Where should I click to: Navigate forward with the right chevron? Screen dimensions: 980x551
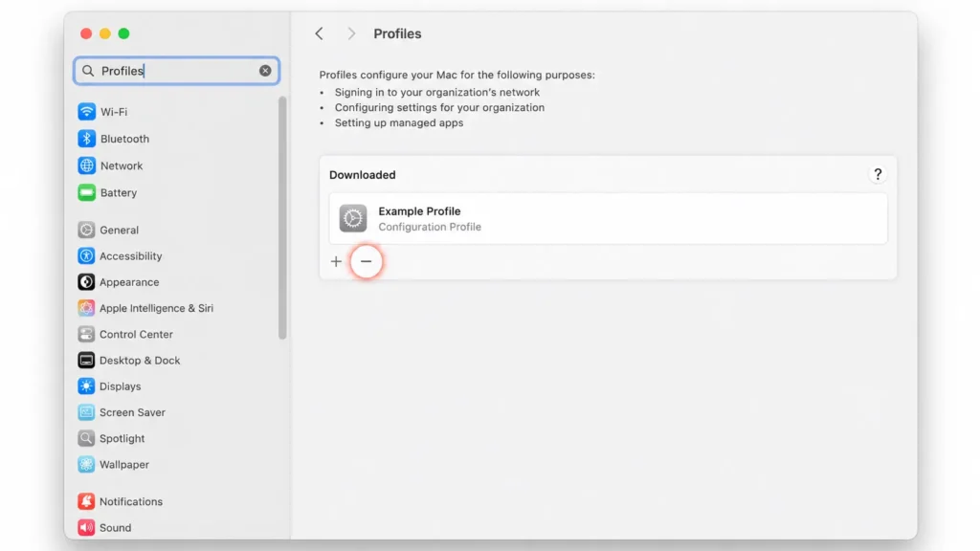point(351,33)
